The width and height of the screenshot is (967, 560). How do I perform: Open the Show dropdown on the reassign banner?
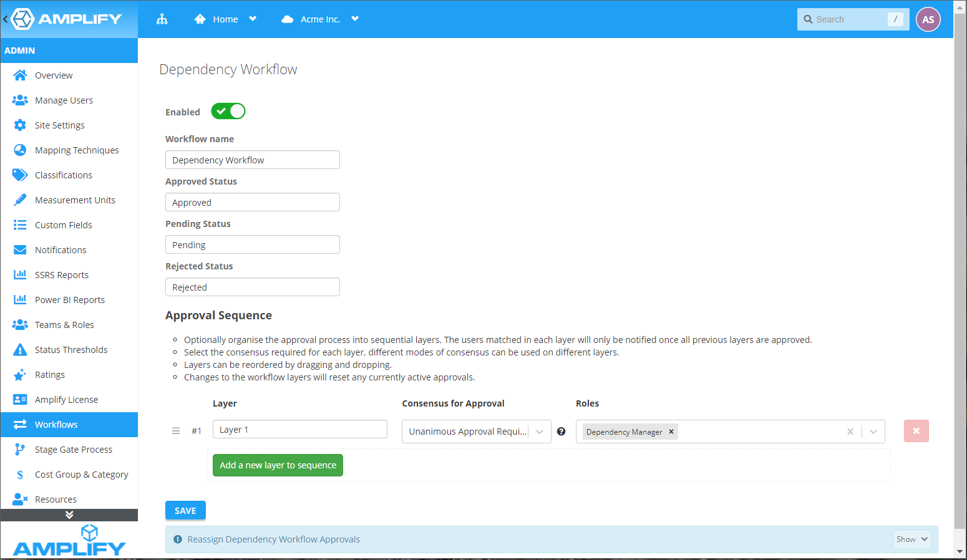[x=911, y=539]
